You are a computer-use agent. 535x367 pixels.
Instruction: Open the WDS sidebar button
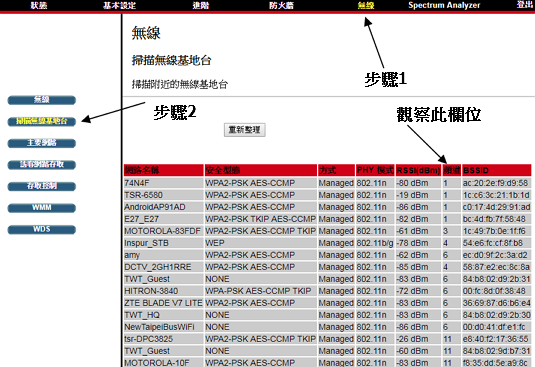tap(42, 229)
